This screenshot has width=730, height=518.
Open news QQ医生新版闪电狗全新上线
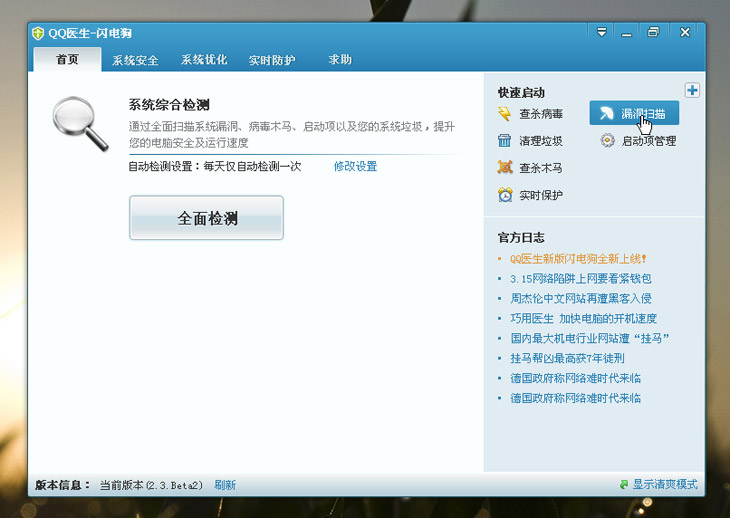578,259
